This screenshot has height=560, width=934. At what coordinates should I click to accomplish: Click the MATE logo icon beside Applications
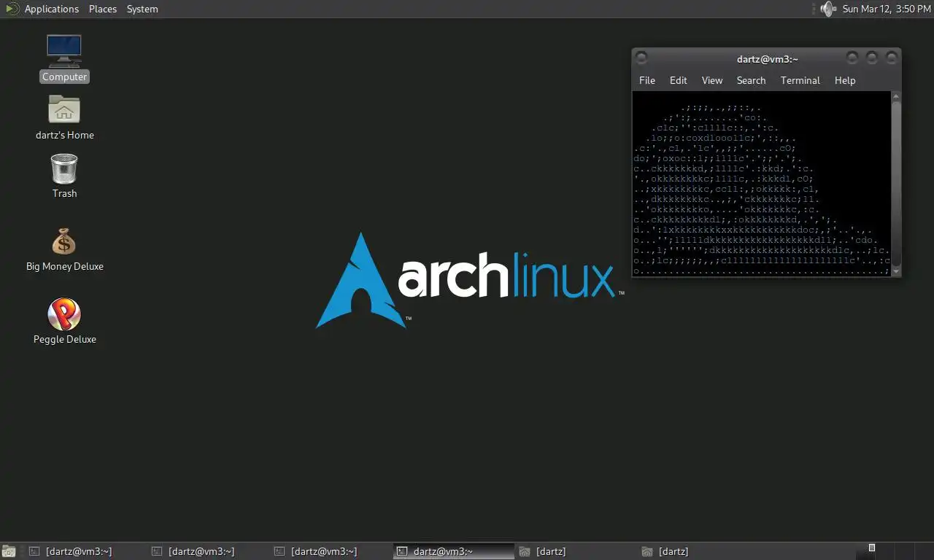point(12,9)
